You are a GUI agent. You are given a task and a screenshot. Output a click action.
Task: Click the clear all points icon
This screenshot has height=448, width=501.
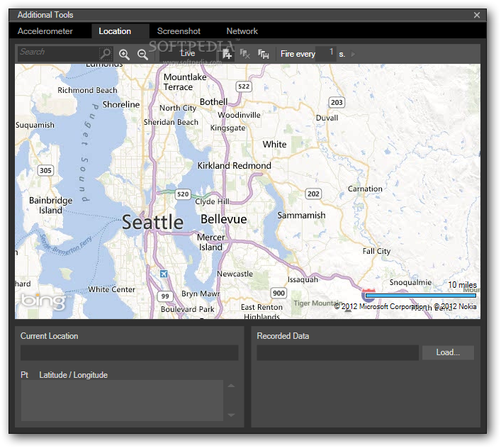(244, 55)
